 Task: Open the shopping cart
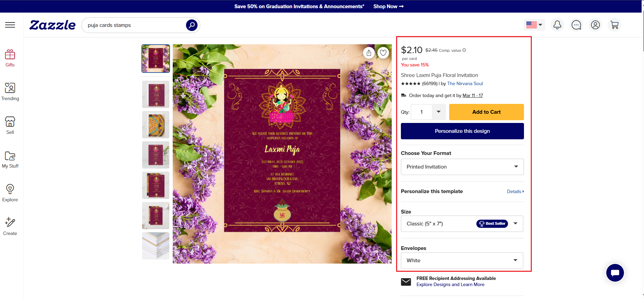pos(614,25)
